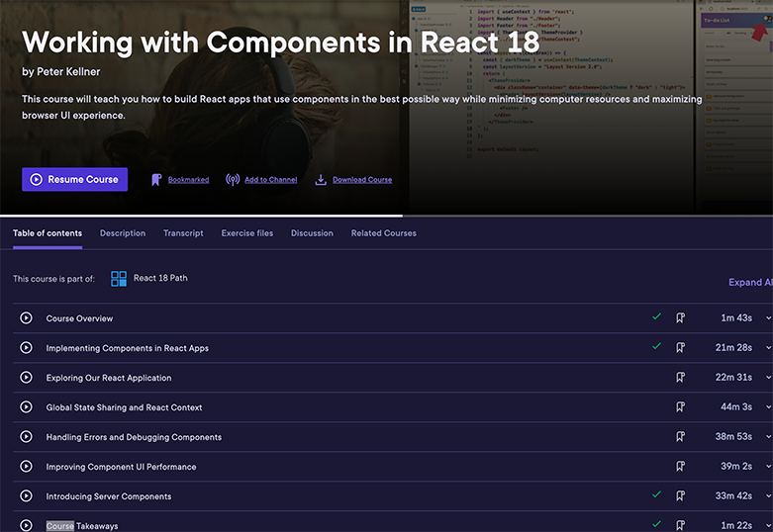This screenshot has width=773, height=532.
Task: Click Improving Component UI Performance title
Action: tap(121, 467)
